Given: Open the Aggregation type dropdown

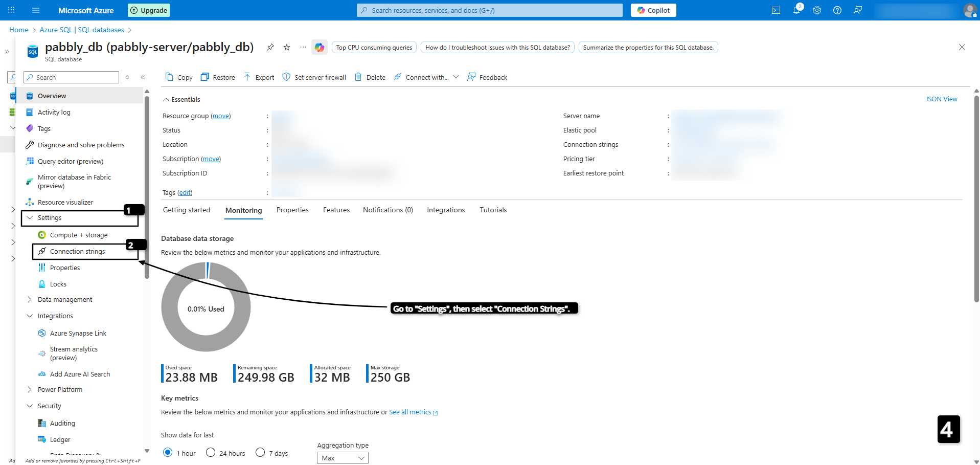Looking at the screenshot, I should 343,458.
